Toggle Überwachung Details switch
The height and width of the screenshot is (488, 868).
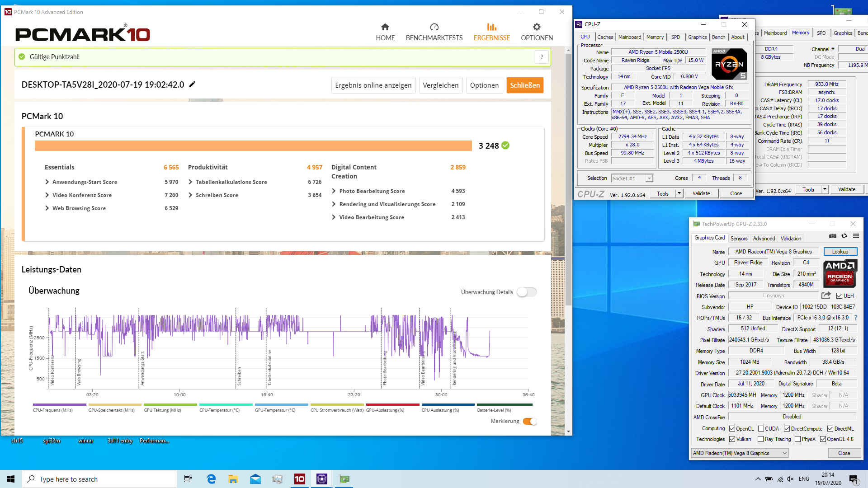coord(527,292)
